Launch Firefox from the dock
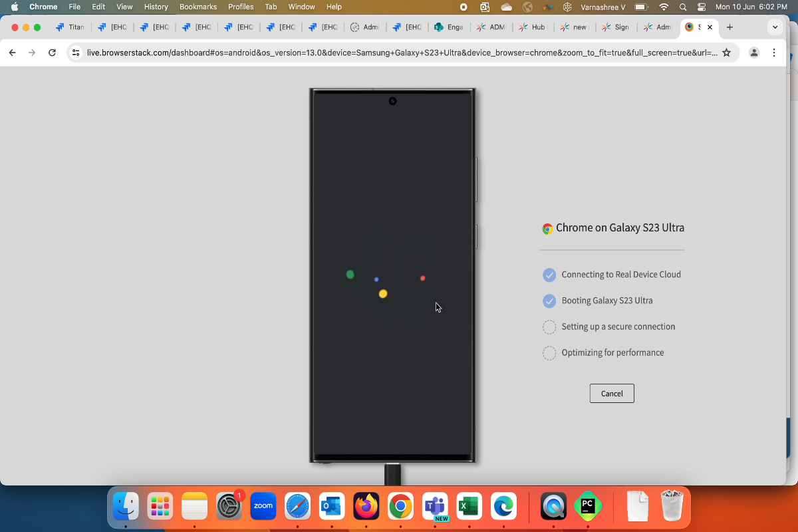This screenshot has height=532, width=798. (366, 506)
